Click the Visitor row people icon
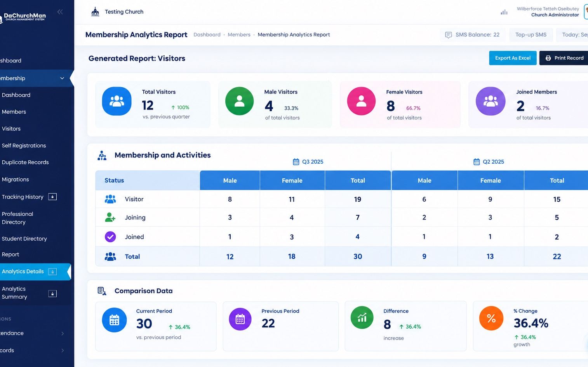The image size is (588, 367). point(110,199)
